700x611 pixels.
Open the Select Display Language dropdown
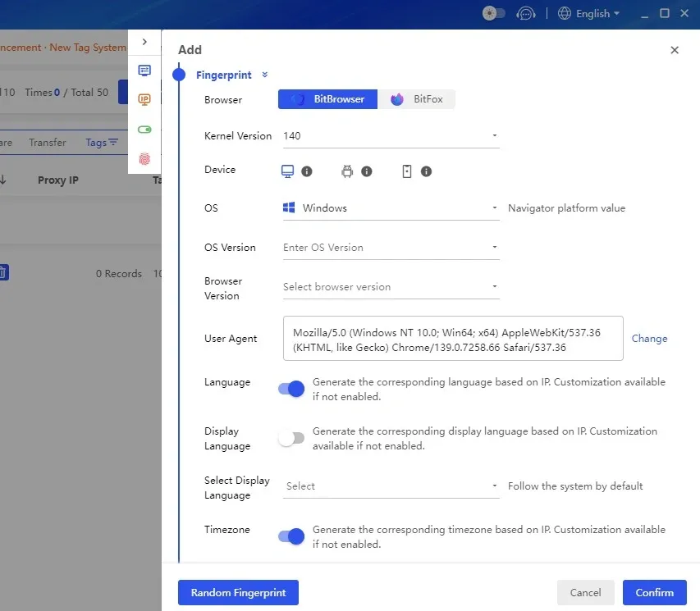click(x=391, y=486)
